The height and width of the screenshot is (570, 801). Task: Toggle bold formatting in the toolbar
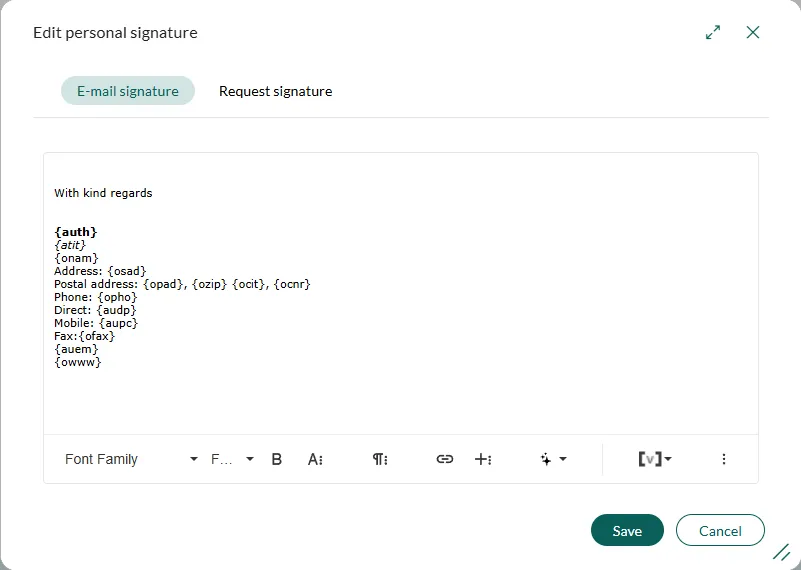[277, 459]
